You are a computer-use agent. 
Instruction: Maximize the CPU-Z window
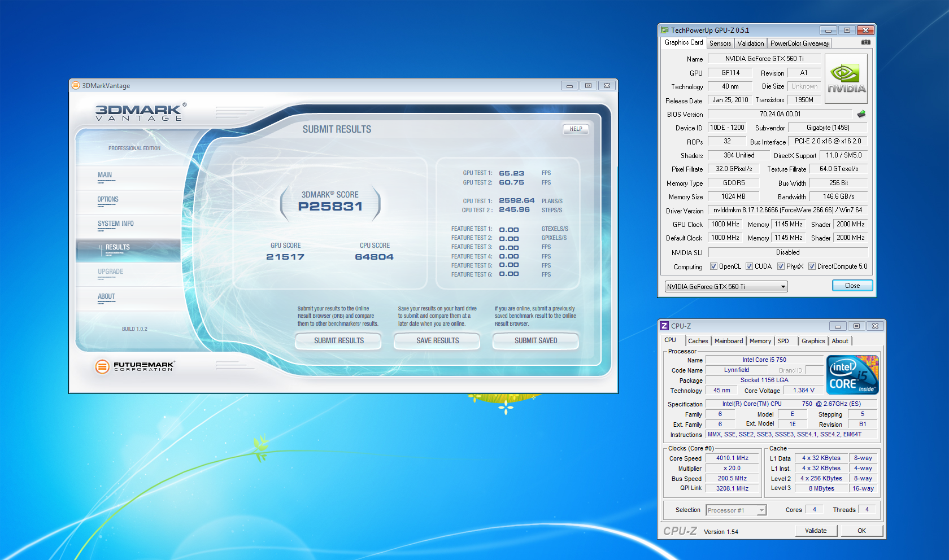click(856, 326)
